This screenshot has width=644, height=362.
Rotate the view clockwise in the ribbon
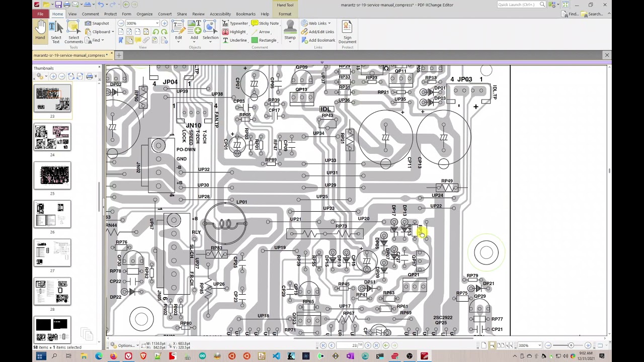pos(164,32)
